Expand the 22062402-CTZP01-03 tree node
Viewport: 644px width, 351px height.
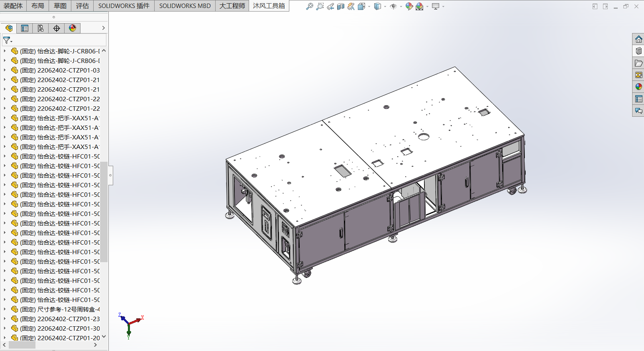pos(4,70)
